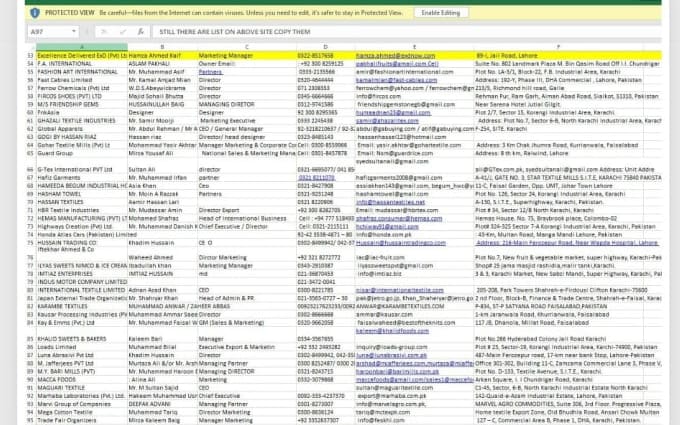Image resolution: width=680 pixels, height=425 pixels.
Task: Click address cell '89-I, Jail Road, Lahore'
Action: (507, 56)
